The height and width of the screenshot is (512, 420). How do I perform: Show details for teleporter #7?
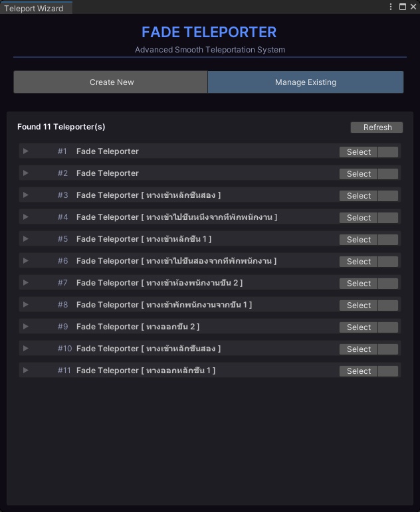[26, 283]
